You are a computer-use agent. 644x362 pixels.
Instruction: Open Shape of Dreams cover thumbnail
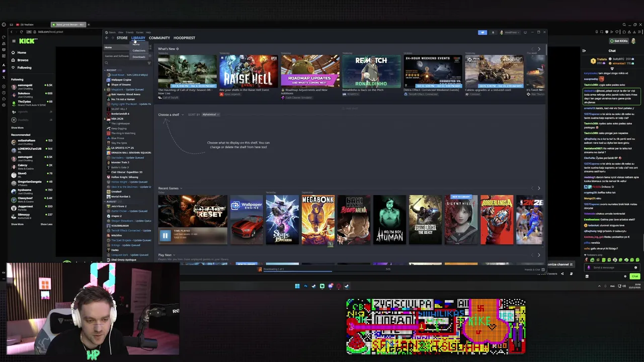282,220
